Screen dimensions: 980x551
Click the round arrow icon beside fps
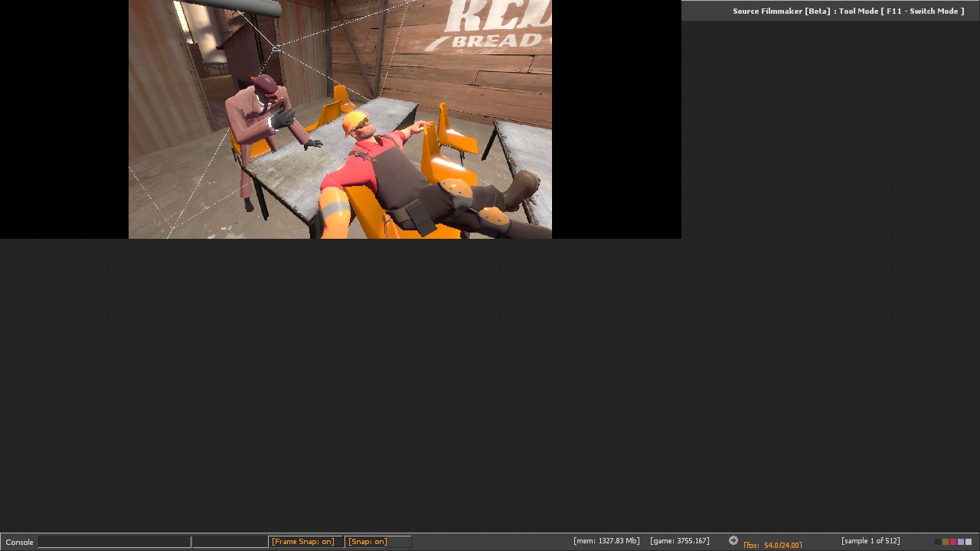(733, 540)
